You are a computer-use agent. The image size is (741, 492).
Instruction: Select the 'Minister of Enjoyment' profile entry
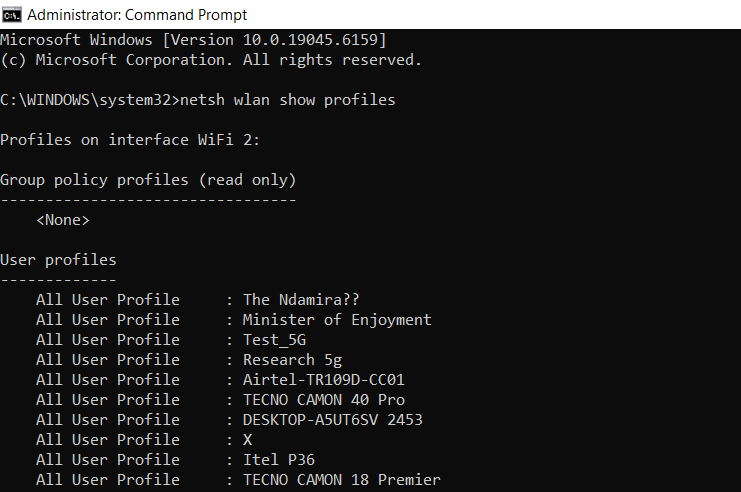tap(337, 320)
